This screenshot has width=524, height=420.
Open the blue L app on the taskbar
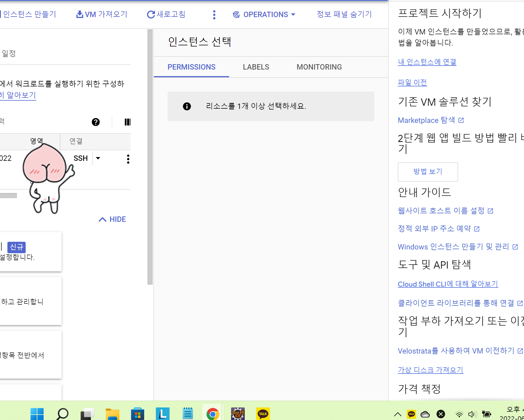(163, 414)
